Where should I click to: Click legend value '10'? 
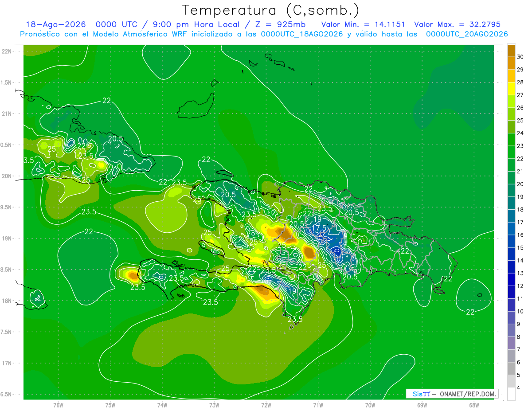pyautogui.click(x=520, y=311)
